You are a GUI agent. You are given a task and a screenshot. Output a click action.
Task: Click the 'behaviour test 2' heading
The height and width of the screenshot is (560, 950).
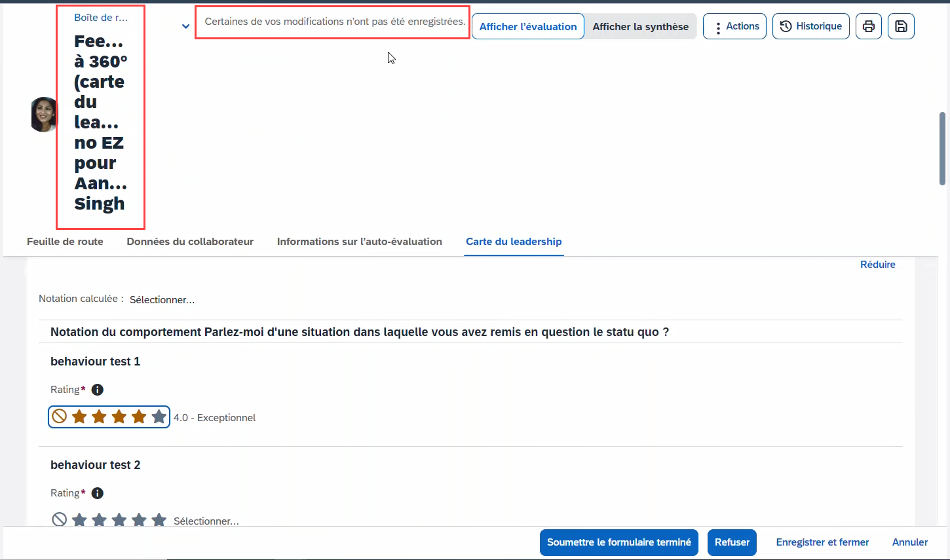(96, 465)
